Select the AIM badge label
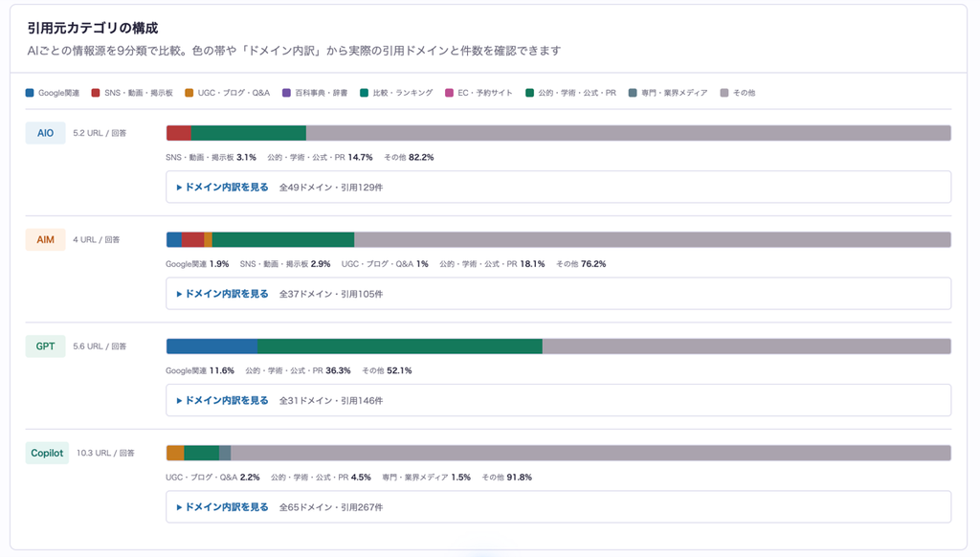Image resolution: width=980 pixels, height=557 pixels. [x=45, y=239]
